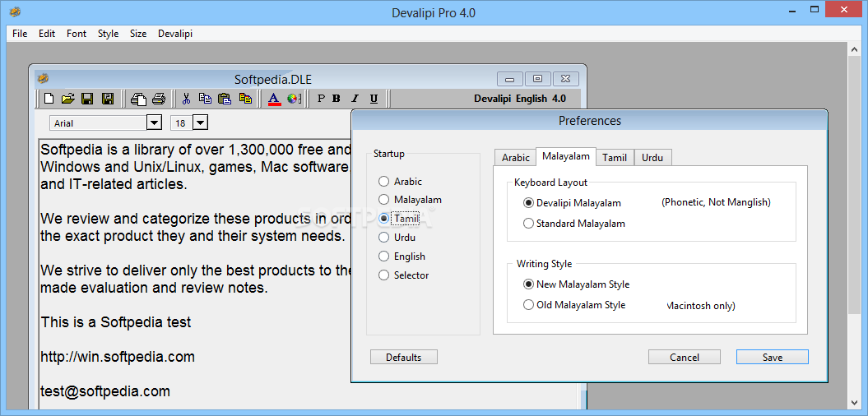This screenshot has height=416, width=868.
Task: Click the text http://win.softpedia.com in document
Action: point(118,357)
